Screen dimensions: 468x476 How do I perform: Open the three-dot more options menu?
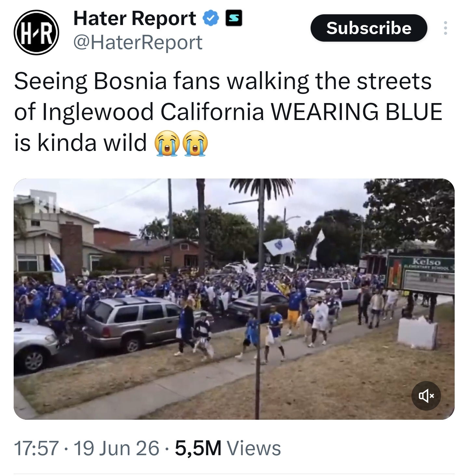click(445, 28)
